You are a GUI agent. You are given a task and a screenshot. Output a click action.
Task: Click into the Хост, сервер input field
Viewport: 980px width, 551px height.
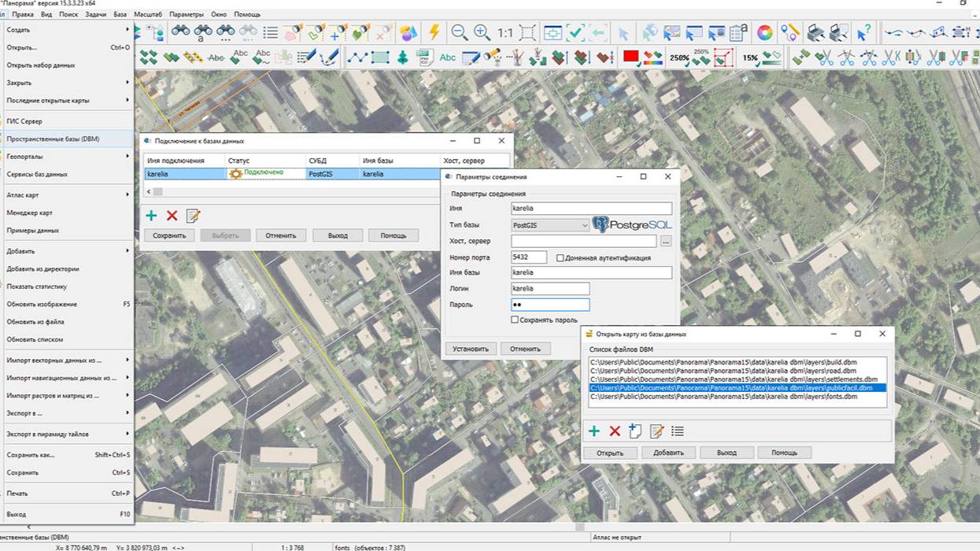click(583, 241)
